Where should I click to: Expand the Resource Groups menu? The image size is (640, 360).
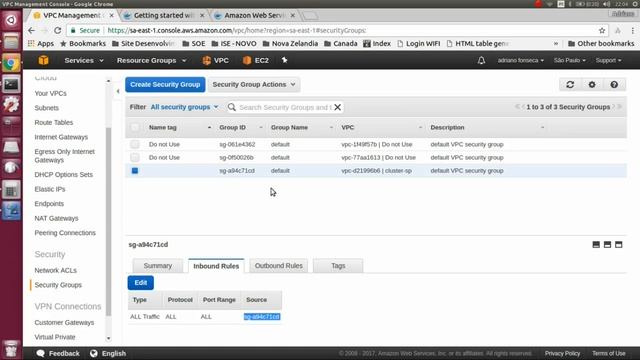[151, 60]
